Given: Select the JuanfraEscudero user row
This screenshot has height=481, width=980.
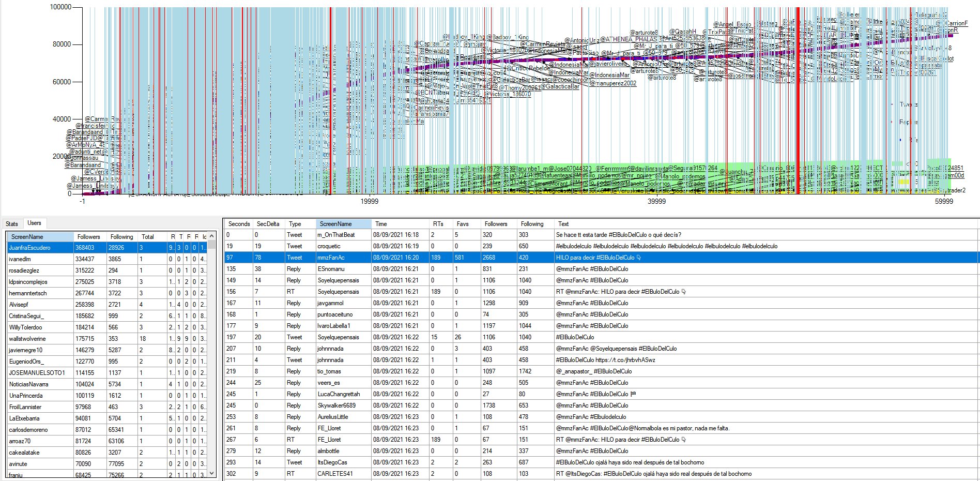Looking at the screenshot, I should point(107,248).
